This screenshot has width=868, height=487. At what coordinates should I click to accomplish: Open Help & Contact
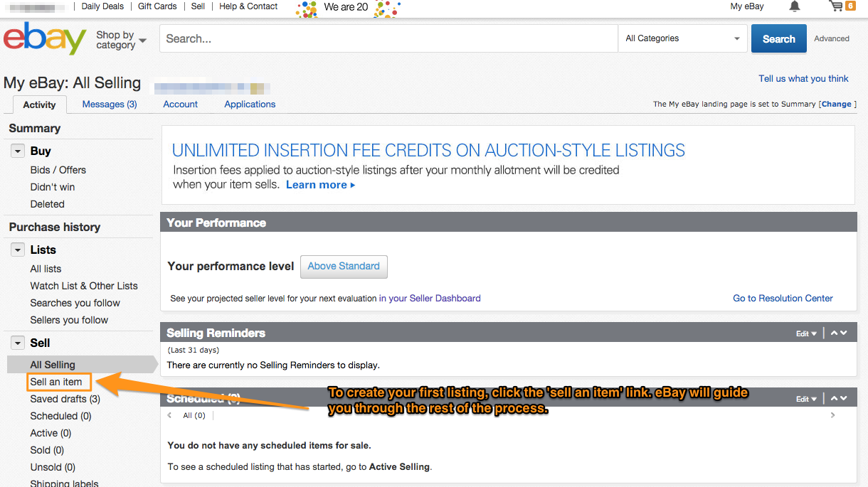[x=248, y=6]
